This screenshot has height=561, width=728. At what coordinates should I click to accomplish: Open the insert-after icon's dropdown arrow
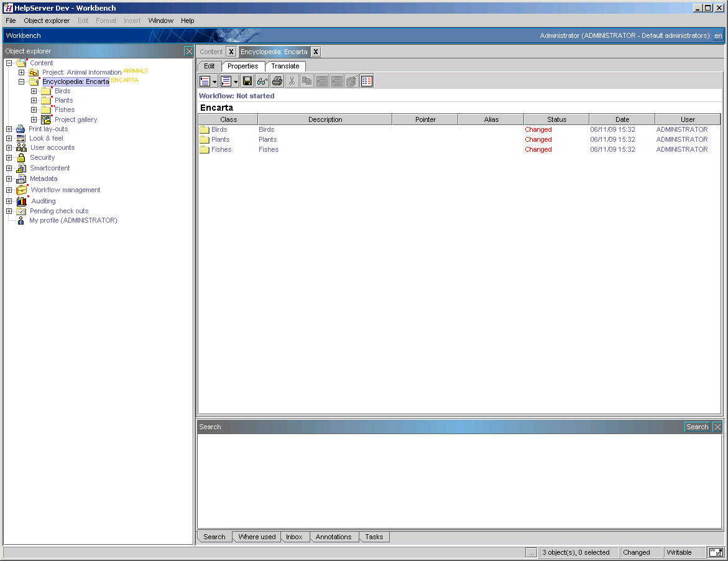[236, 81]
